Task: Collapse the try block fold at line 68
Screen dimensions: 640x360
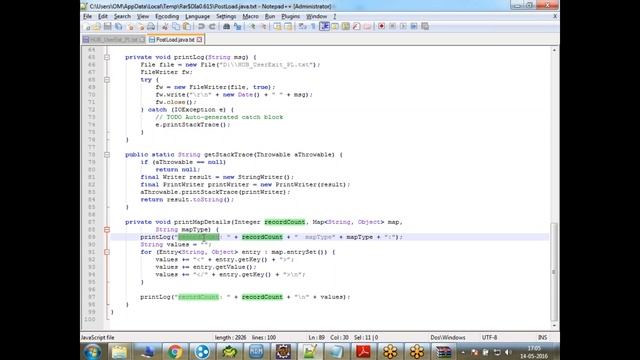Action: tap(107, 80)
